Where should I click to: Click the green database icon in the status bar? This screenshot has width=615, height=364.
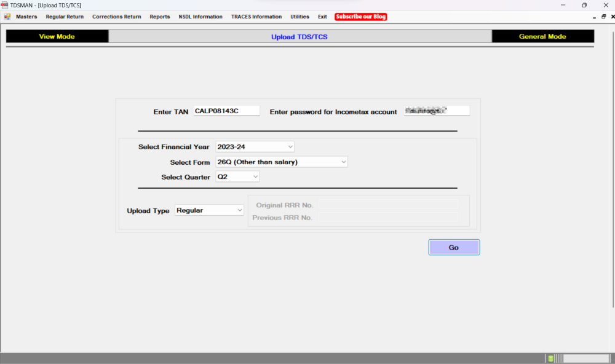[x=549, y=358]
